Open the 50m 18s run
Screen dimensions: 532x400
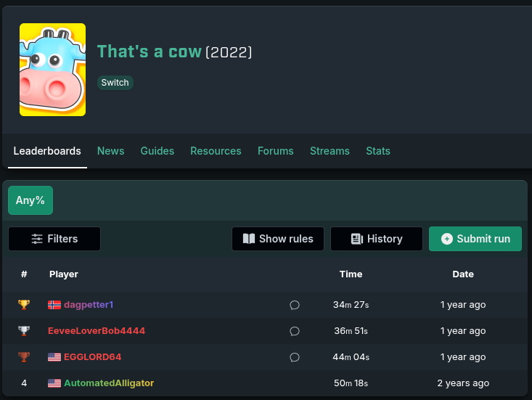pos(351,383)
